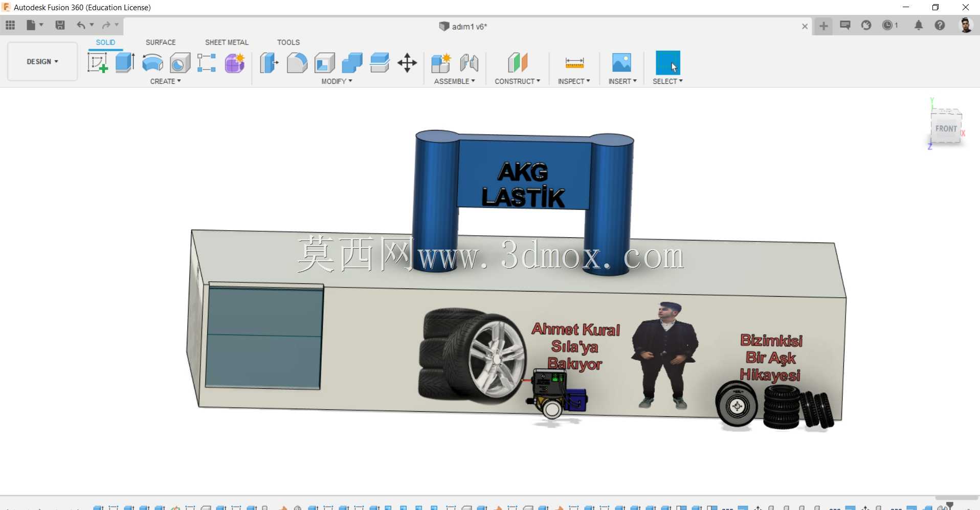Switch to the SHEET METAL tab
The image size is (980, 510).
point(227,42)
